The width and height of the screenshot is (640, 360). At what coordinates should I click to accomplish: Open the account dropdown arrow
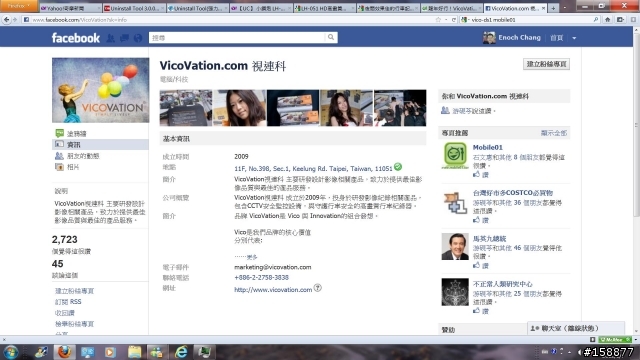click(x=574, y=38)
